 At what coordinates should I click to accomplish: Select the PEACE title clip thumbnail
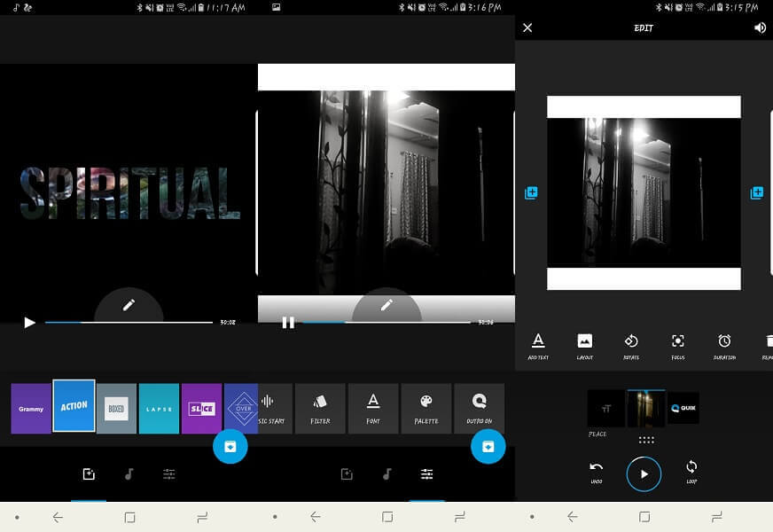click(x=606, y=409)
